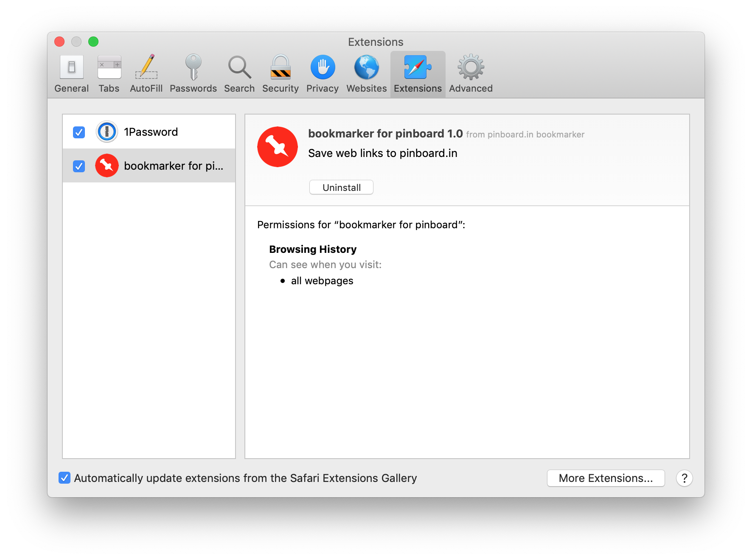Click the 'Can see when you visit:' text
This screenshot has height=560, width=752.
[325, 265]
